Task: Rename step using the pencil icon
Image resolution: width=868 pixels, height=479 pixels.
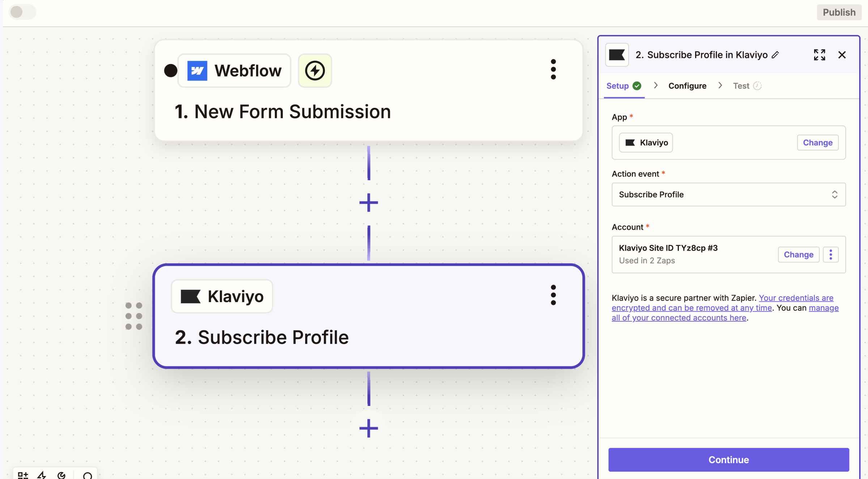Action: pyautogui.click(x=775, y=55)
